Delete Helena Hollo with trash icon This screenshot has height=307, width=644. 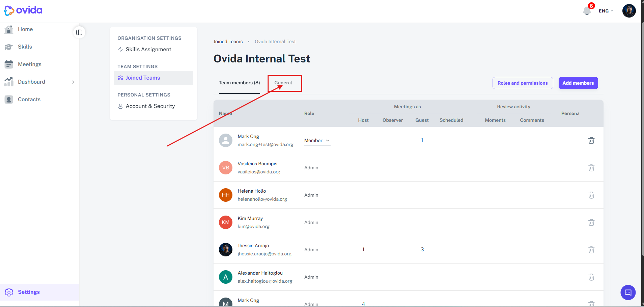click(x=591, y=195)
